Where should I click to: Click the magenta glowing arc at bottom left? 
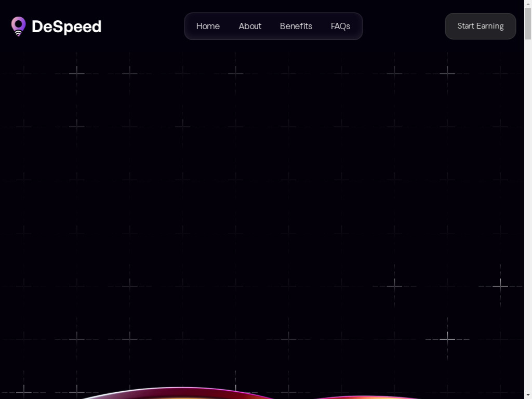[x=180, y=393]
